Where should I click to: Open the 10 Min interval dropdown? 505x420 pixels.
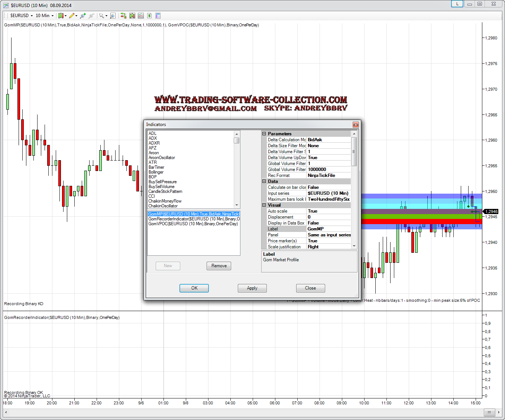tap(45, 16)
